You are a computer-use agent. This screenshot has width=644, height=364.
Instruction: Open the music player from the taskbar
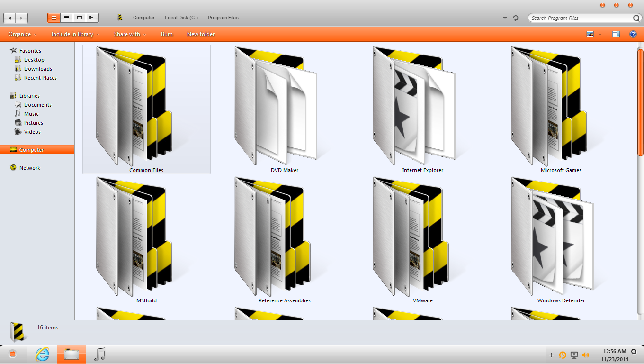point(99,355)
